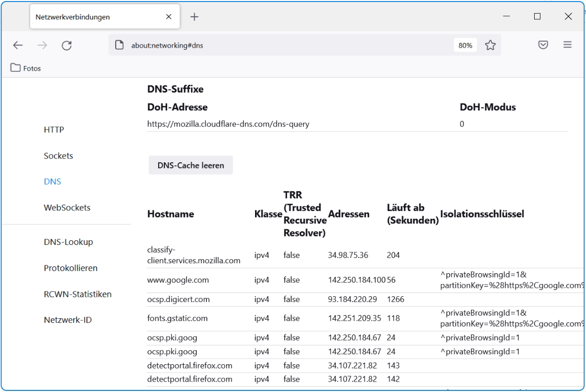Screen dimensions: 586x392
Task: Save page to Pocket
Action: [x=543, y=45]
